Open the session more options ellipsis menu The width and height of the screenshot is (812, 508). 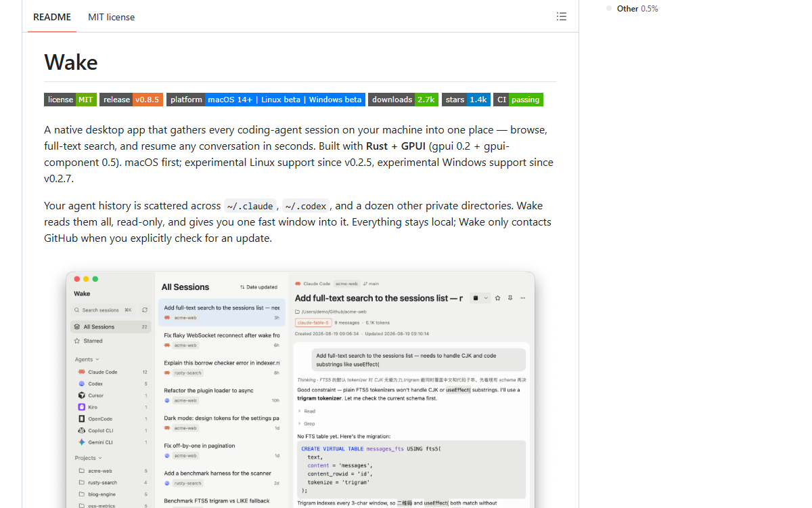pyautogui.click(x=522, y=298)
